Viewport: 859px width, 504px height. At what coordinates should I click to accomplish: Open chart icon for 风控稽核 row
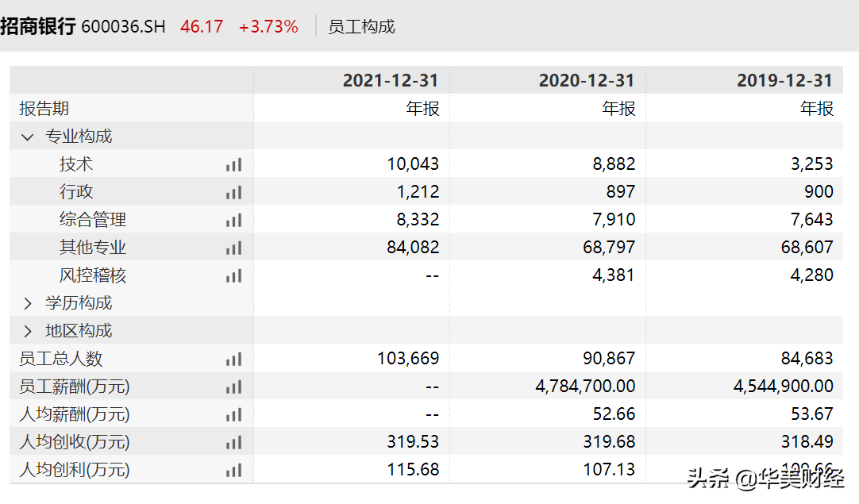[234, 276]
